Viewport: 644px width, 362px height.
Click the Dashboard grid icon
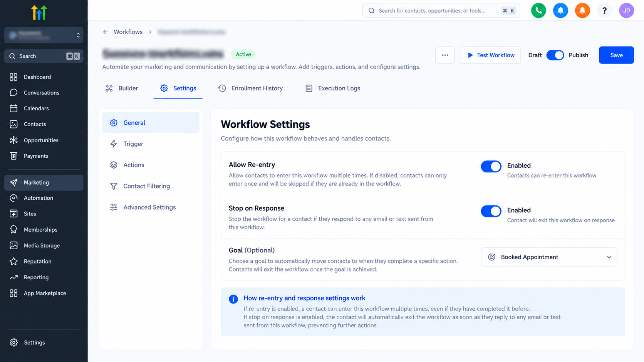(13, 77)
